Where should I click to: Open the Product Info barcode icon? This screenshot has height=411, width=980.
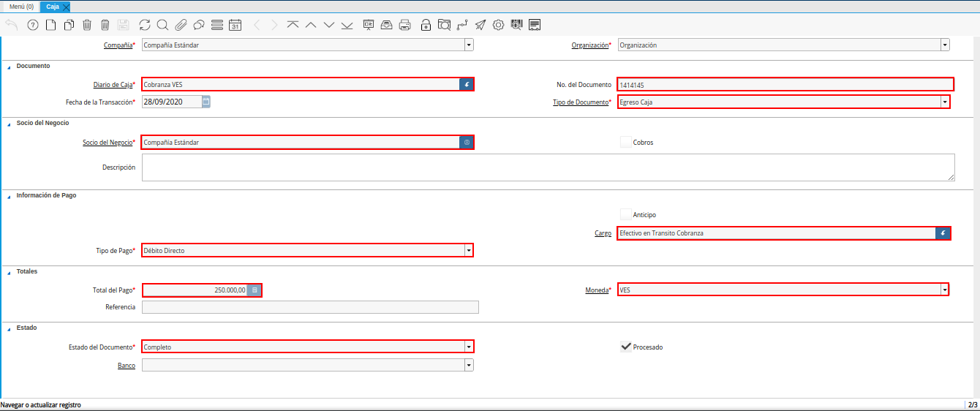point(516,25)
